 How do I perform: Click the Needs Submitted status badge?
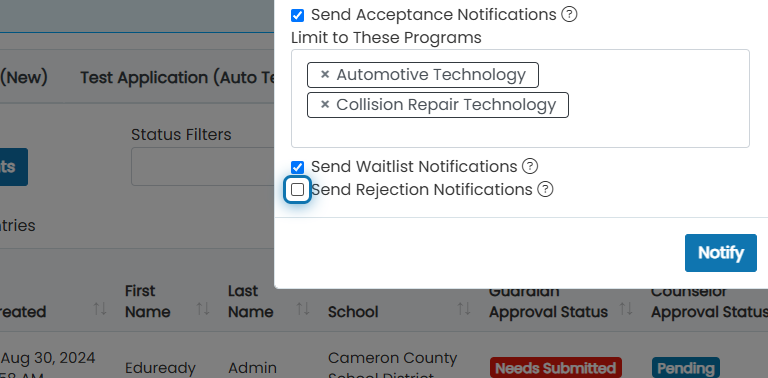coord(555,368)
